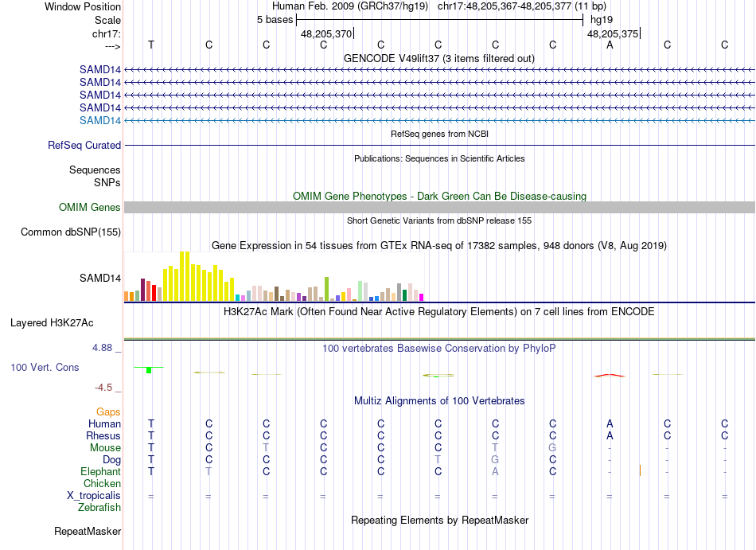
Task: Click the 48,205,375 position marker
Action: [613, 33]
